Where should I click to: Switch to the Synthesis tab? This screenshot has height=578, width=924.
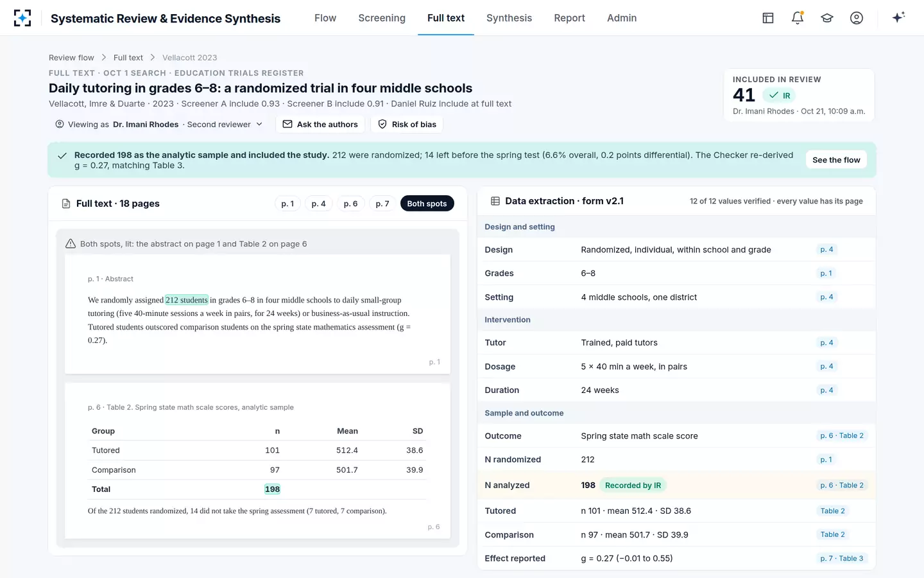coord(509,18)
